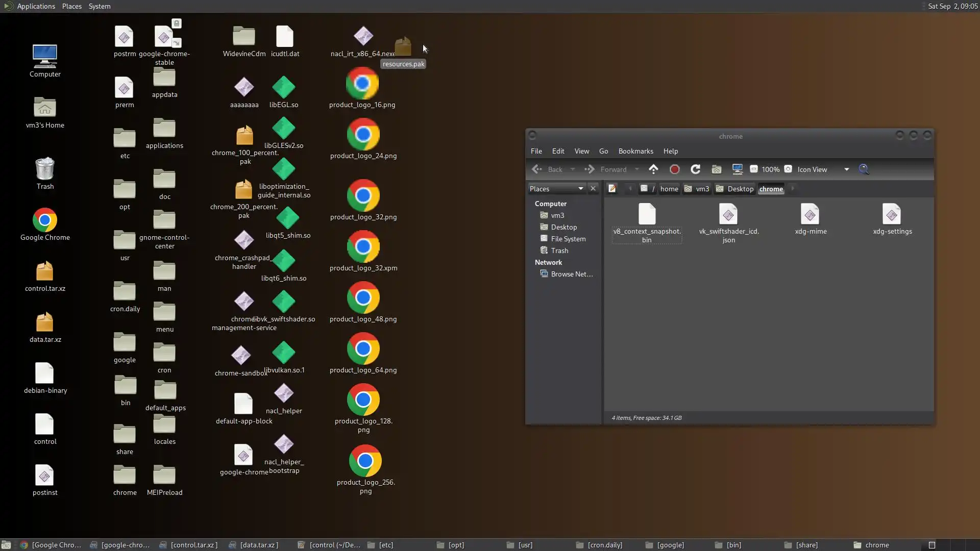The image size is (980, 551).
Task: Expand the Back history dropdown arrow
Action: 573,169
